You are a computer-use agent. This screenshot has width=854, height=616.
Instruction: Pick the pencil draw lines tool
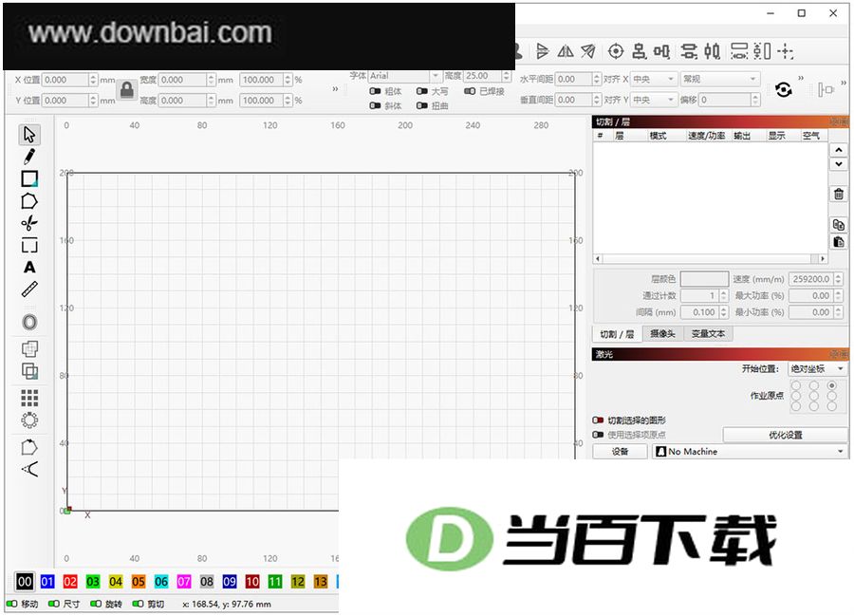tap(29, 157)
